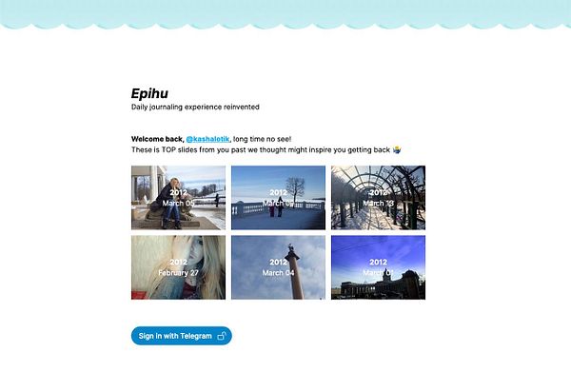Click the emoji after 'getting back'
The image size is (571, 392).
coord(397,149)
